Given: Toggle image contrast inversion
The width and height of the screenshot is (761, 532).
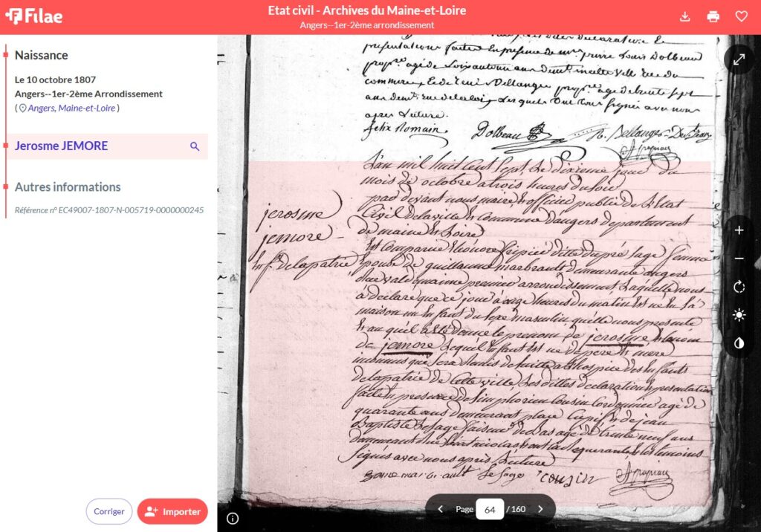Looking at the screenshot, I should 739,343.
